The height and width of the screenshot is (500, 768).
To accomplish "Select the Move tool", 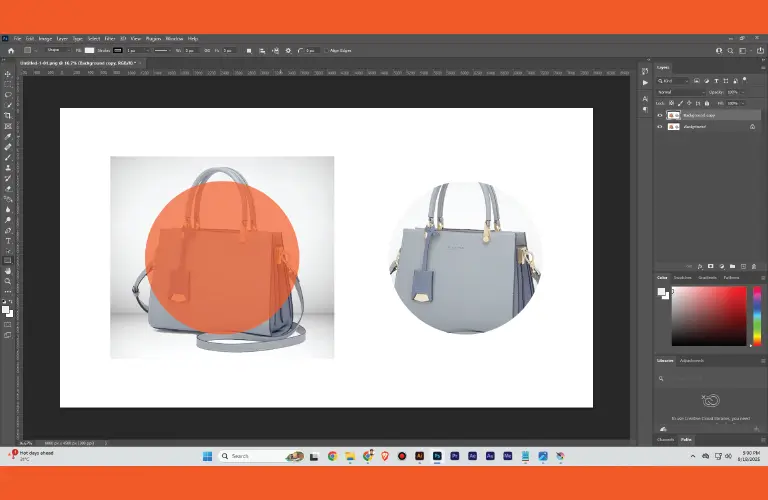I will (x=8, y=74).
